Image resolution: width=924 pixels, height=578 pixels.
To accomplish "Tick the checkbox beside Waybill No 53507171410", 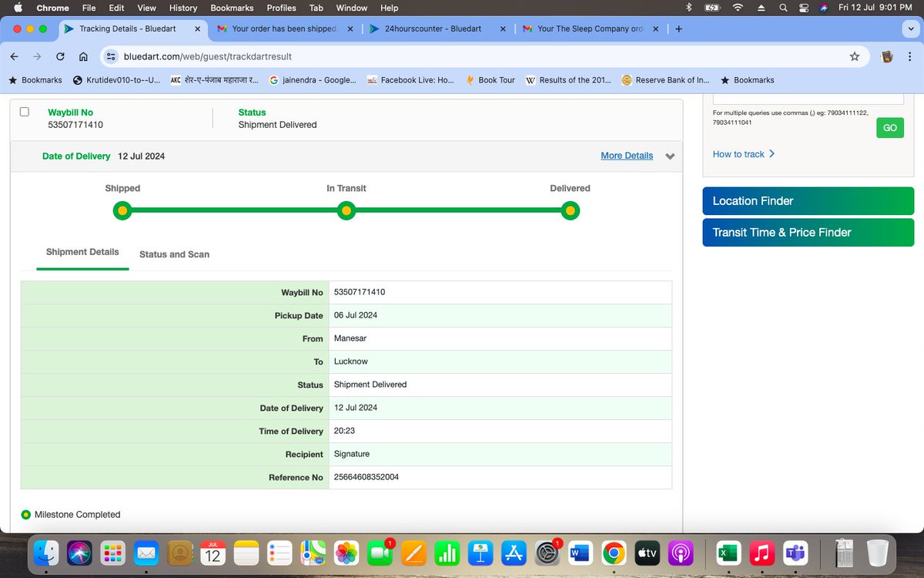I will click(25, 112).
